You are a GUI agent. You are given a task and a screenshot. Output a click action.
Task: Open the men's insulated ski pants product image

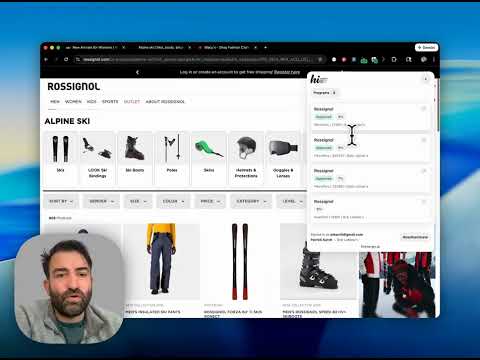point(162,261)
